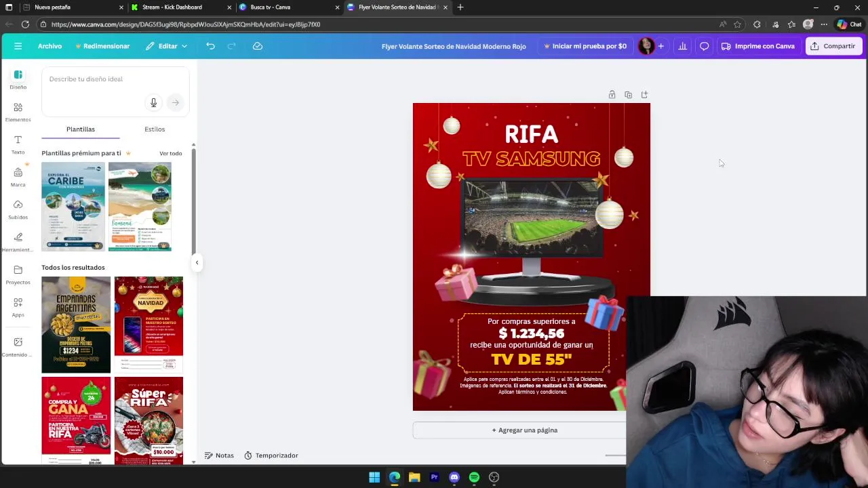Switch to the Plantillas tab
868x488 pixels.
(x=80, y=129)
